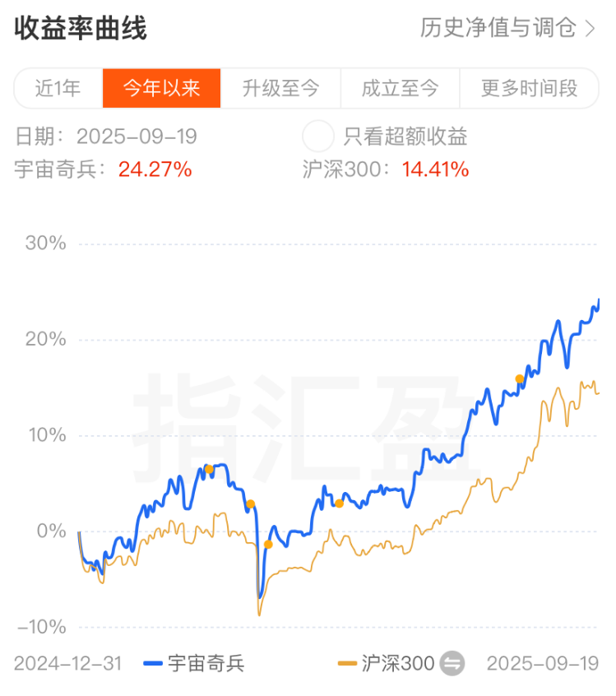
Task: Toggle the blue 宇宙奇兵 legend line swatch
Action: pyautogui.click(x=153, y=664)
